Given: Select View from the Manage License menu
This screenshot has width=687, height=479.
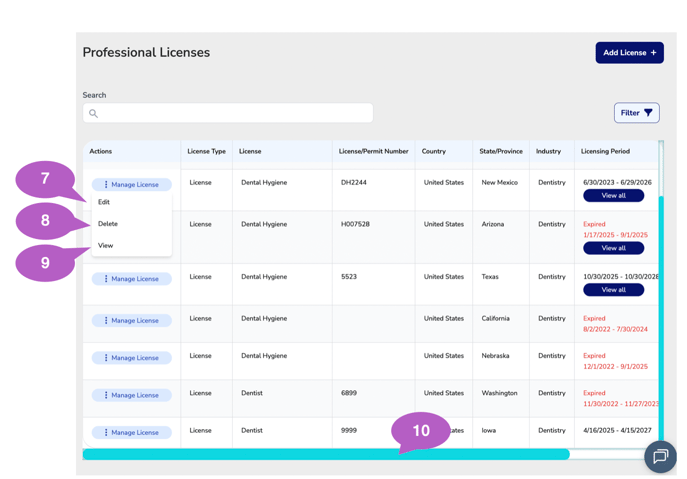Looking at the screenshot, I should pos(106,245).
